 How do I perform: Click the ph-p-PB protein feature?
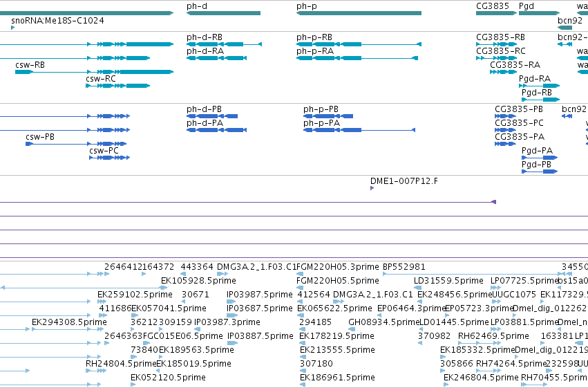tap(328, 116)
